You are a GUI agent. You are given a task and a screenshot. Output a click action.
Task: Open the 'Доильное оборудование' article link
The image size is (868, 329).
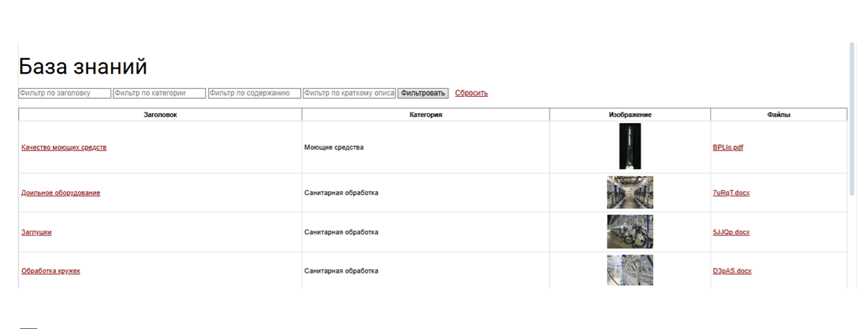[60, 192]
